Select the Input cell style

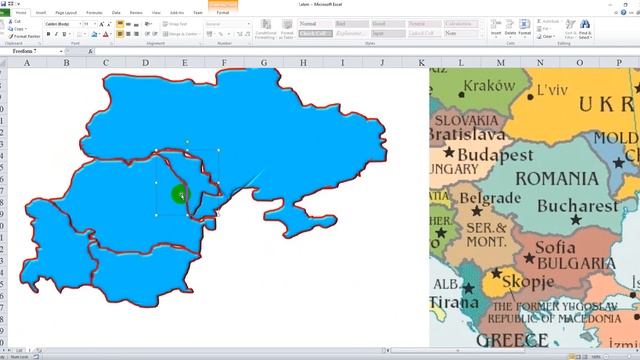(388, 33)
